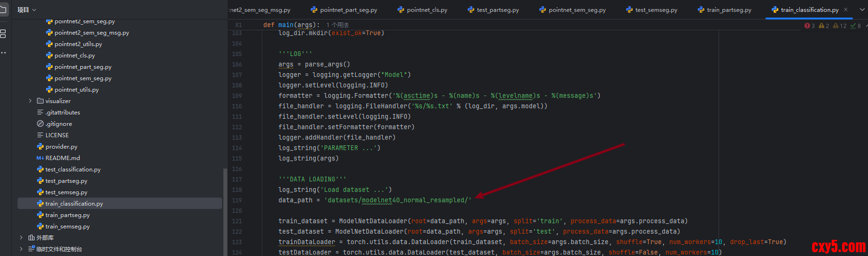Click the More tool windows ellipsis icon
The width and height of the screenshot is (868, 256).
point(3,53)
